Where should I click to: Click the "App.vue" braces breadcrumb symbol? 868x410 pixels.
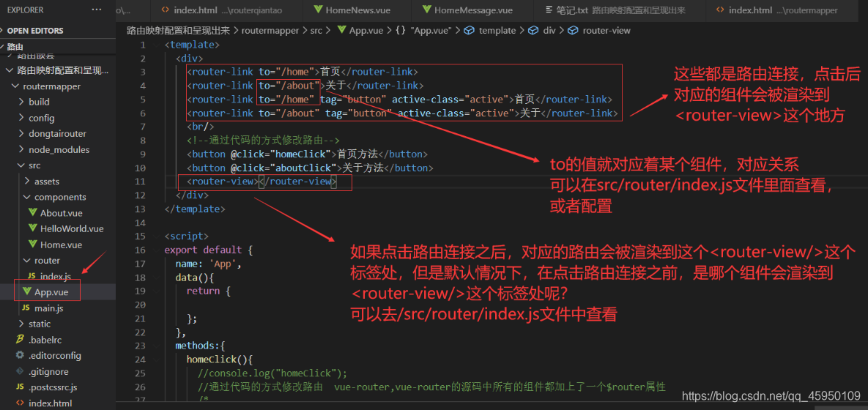[424, 31]
